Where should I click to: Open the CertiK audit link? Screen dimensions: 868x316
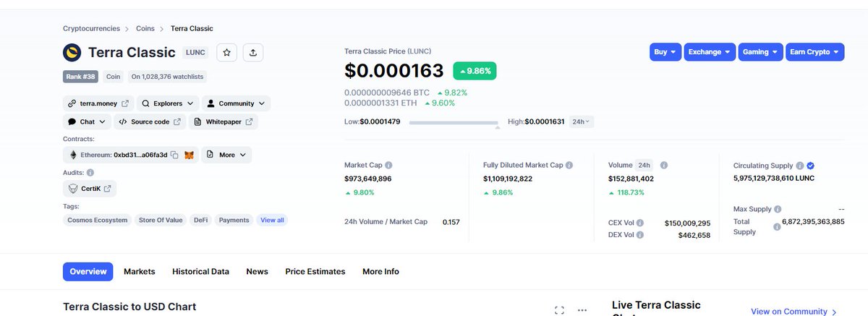[x=90, y=189]
